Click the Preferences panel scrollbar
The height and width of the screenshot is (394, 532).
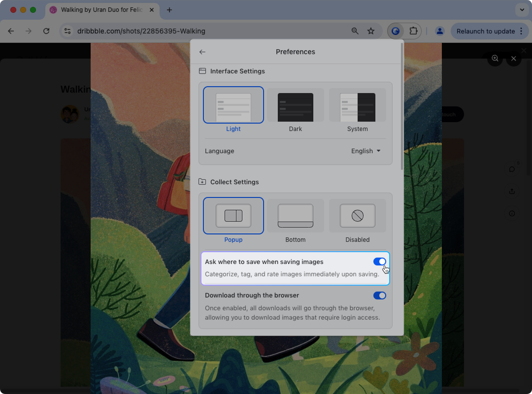point(402,106)
